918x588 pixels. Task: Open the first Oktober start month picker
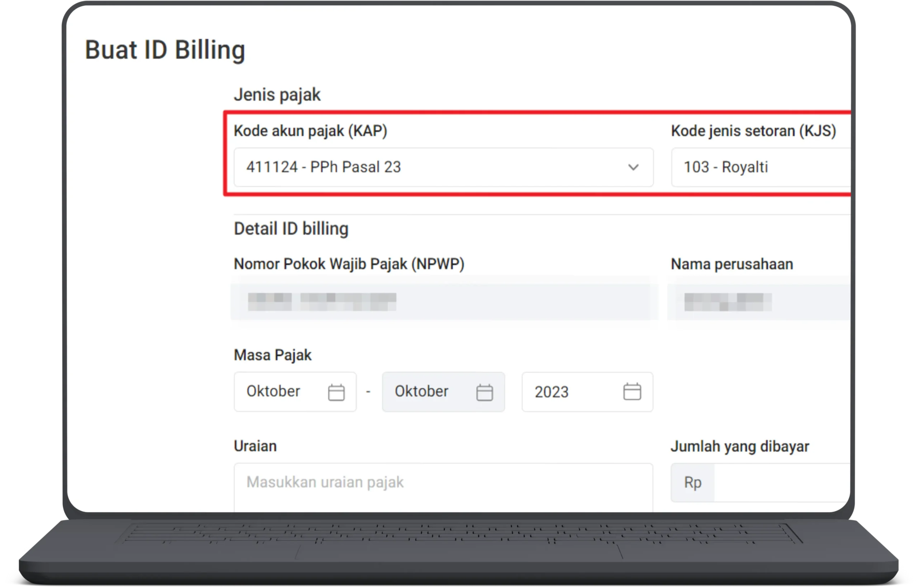[x=295, y=392]
